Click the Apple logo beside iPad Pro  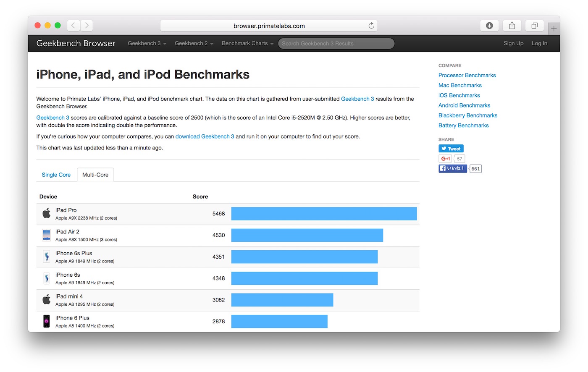47,213
